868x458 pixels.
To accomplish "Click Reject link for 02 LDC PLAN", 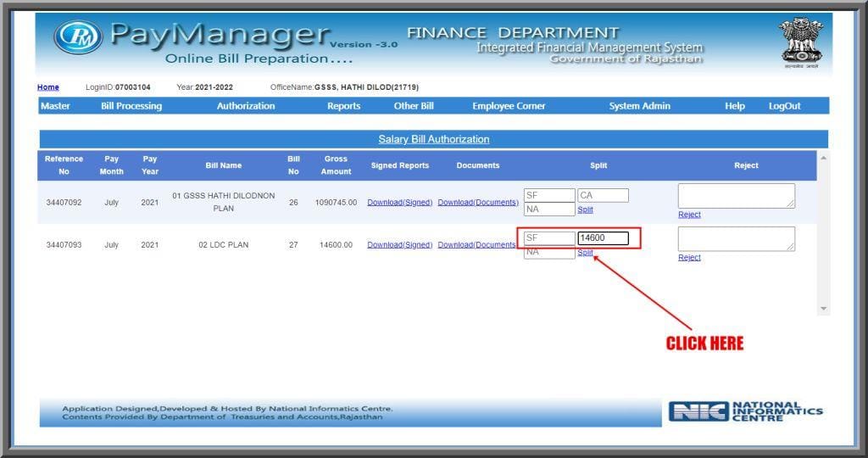I will [x=689, y=258].
